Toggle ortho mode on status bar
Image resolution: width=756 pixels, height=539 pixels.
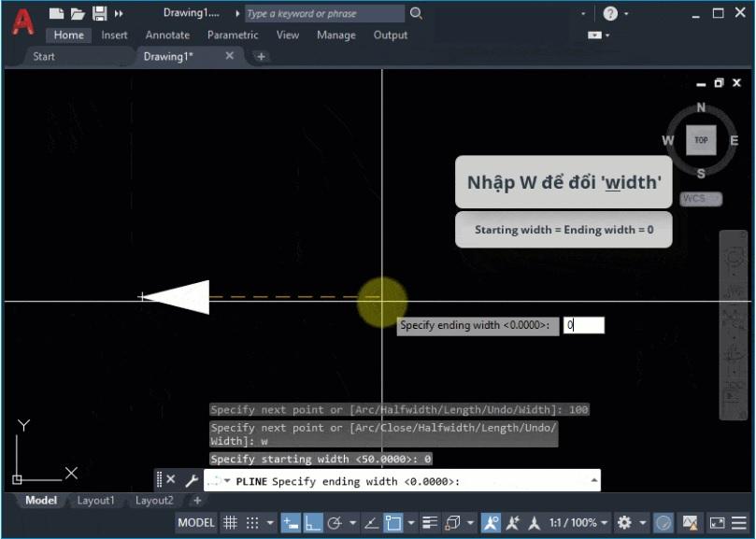click(312, 522)
